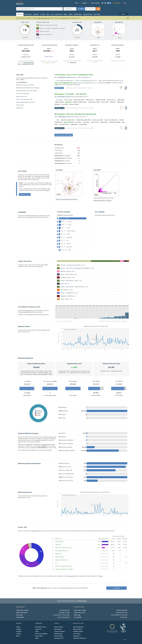
Task: Click the Link Graph thumbnail in summary header
Action: click(x=98, y=30)
